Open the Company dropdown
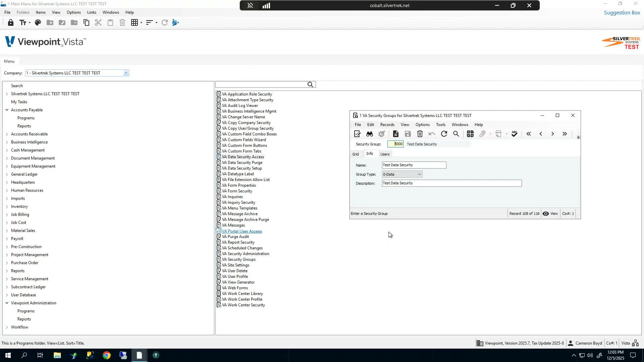 [x=126, y=73]
